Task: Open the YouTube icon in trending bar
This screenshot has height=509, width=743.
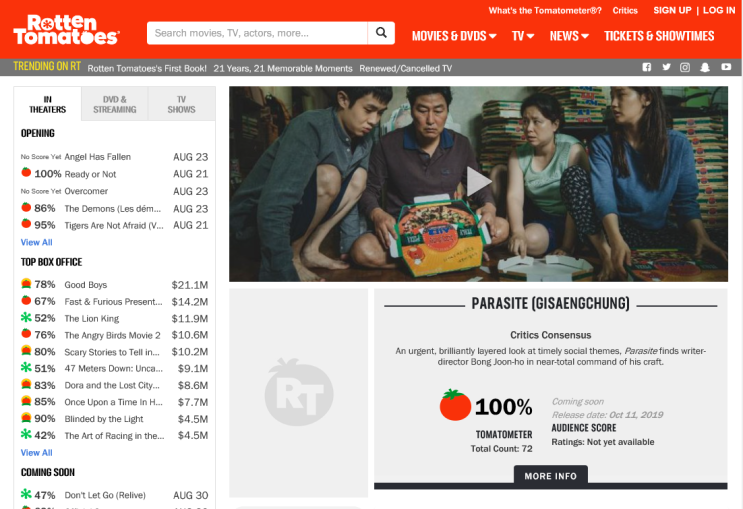Action: point(726,67)
